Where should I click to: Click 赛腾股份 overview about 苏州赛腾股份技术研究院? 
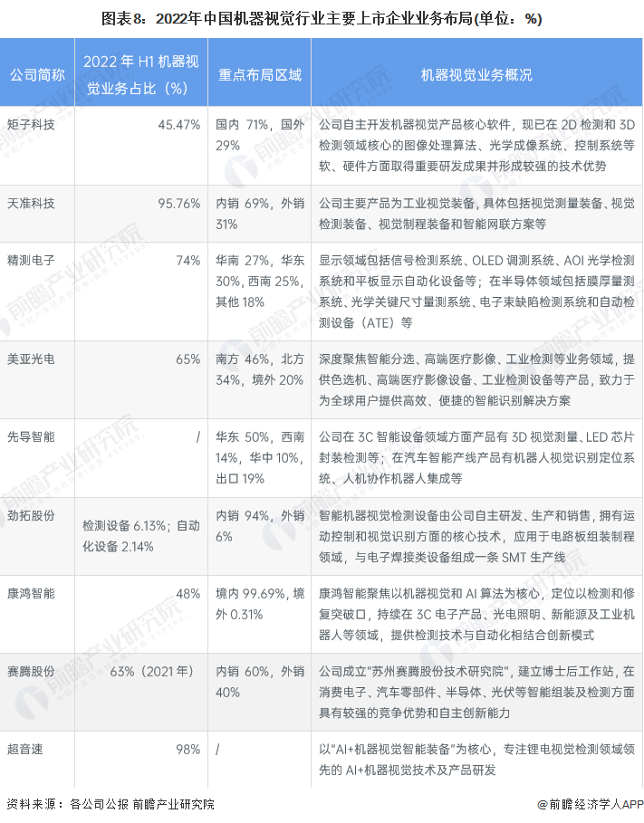coord(476,692)
